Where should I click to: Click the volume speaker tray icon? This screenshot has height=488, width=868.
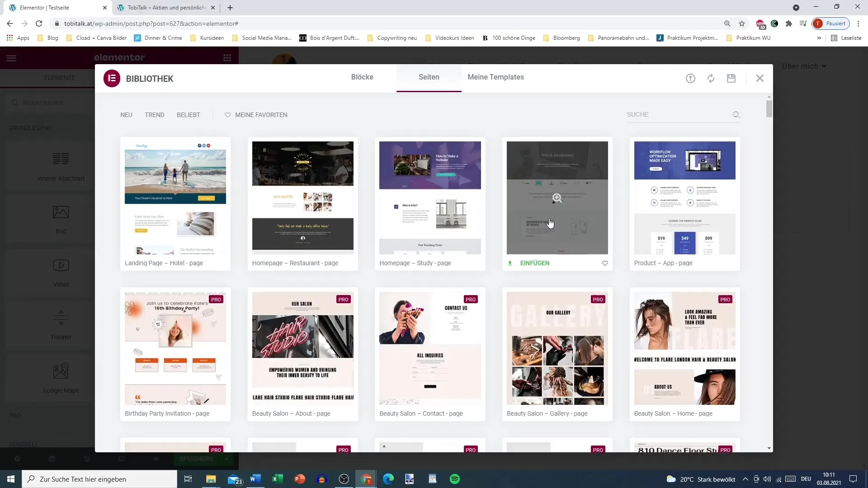(x=767, y=479)
